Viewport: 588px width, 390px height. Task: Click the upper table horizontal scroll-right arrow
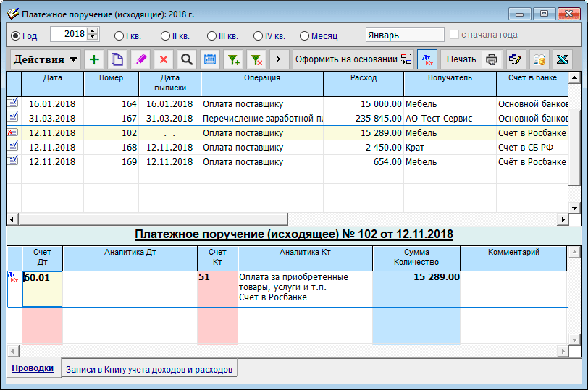pyautogui.click(x=563, y=219)
